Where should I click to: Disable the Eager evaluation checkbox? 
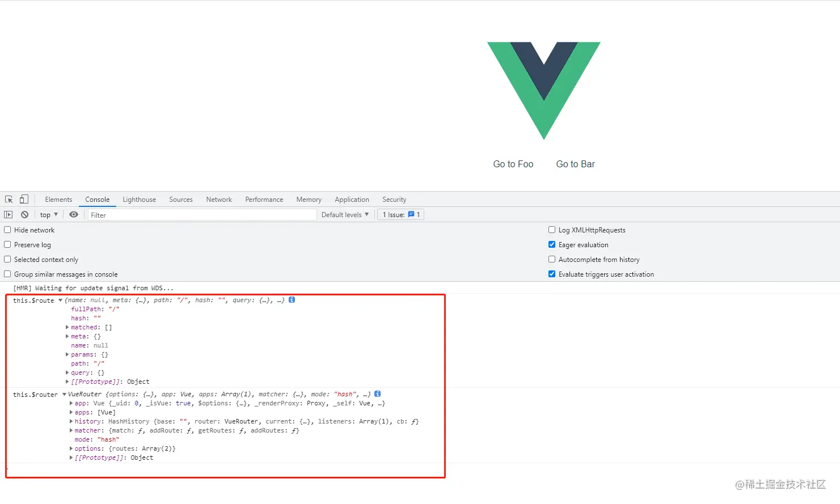click(552, 244)
